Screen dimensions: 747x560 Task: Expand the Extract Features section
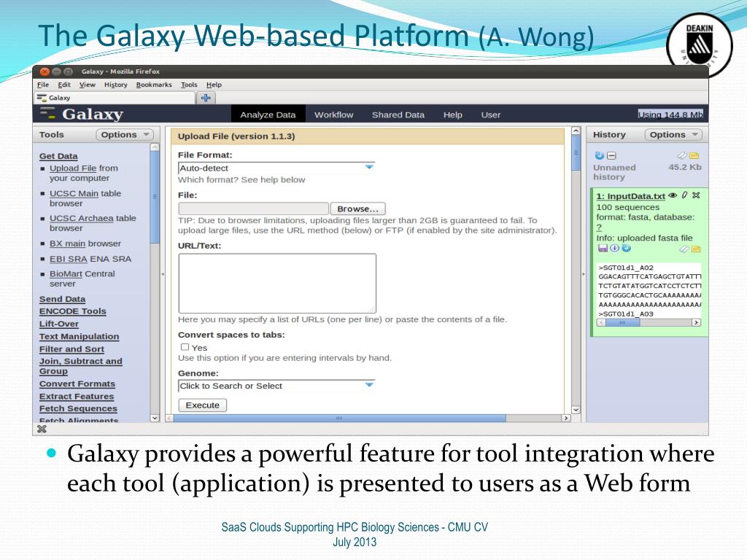(77, 396)
